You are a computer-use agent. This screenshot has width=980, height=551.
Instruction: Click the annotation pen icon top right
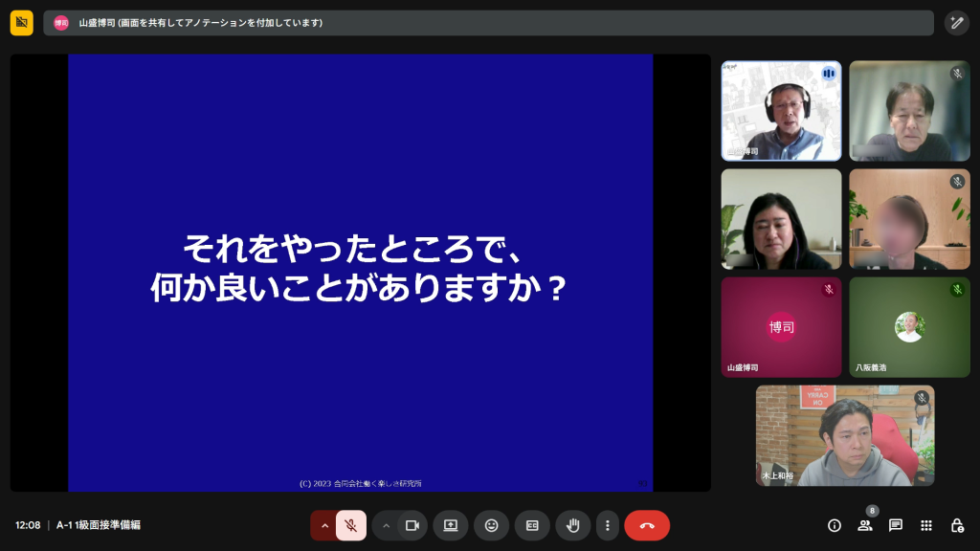tap(956, 23)
